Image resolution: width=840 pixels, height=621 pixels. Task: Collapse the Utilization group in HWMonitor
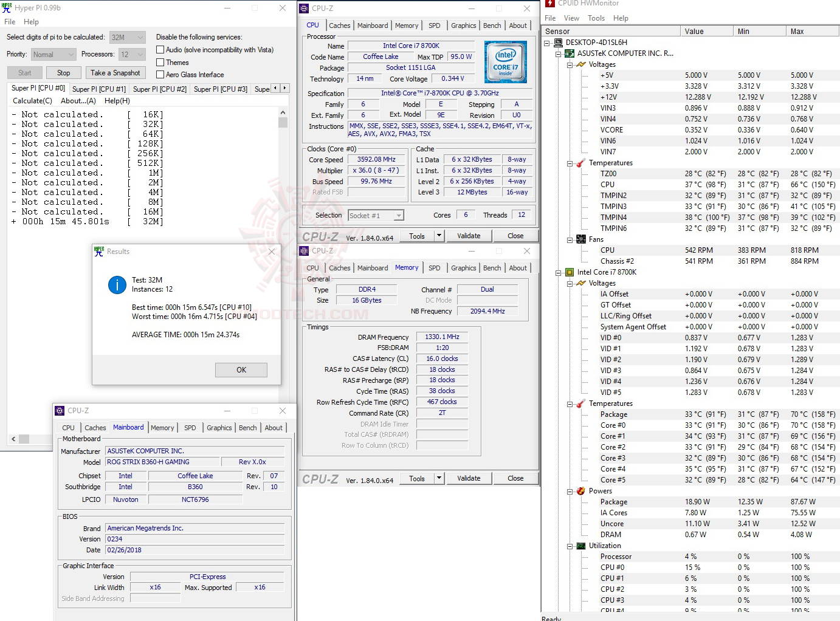[x=570, y=546]
